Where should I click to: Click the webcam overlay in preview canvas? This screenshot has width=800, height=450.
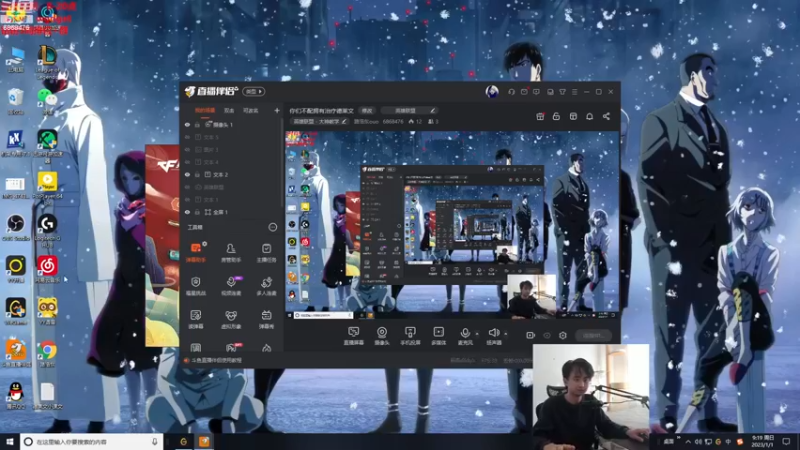pos(531,296)
